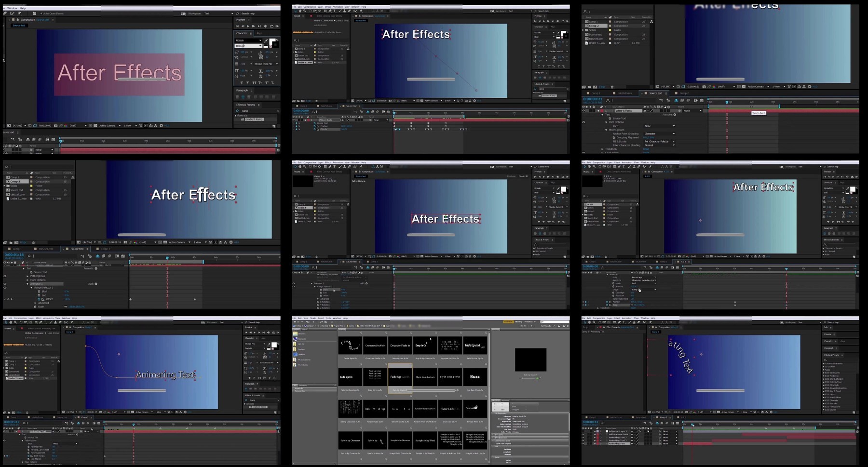
Task: Open Regular font style dropdown in pink-highlight frame
Action: coord(248,46)
